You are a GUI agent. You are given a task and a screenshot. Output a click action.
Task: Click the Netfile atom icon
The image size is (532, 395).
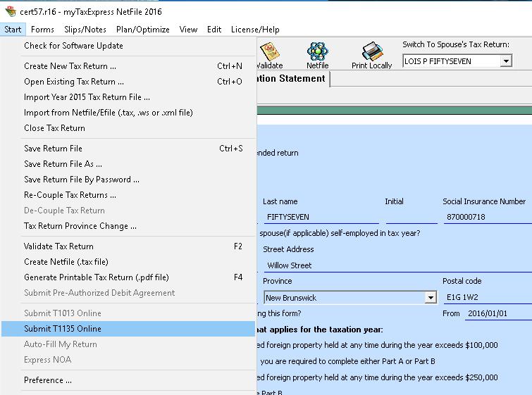317,51
